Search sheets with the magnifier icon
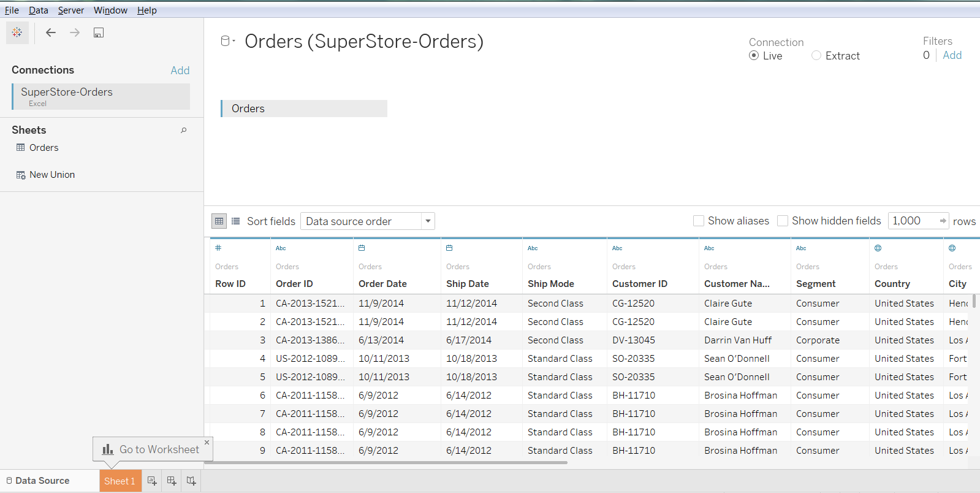980x493 pixels. [x=183, y=130]
